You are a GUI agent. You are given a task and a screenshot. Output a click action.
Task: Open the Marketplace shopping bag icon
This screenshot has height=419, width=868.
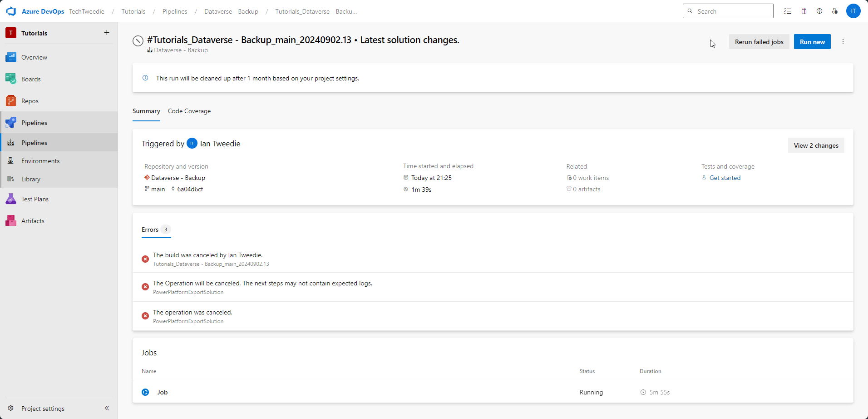804,11
